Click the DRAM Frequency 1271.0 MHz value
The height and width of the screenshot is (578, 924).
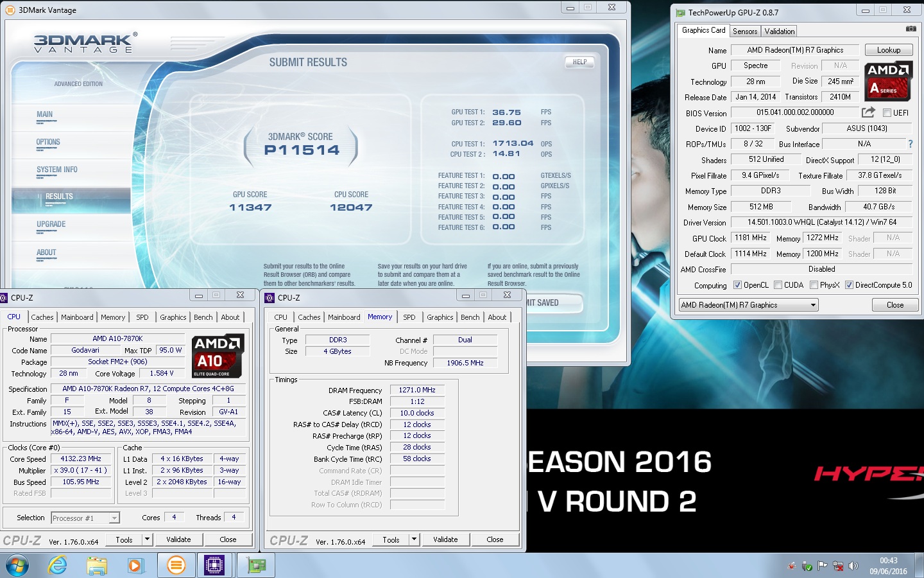pyautogui.click(x=417, y=390)
